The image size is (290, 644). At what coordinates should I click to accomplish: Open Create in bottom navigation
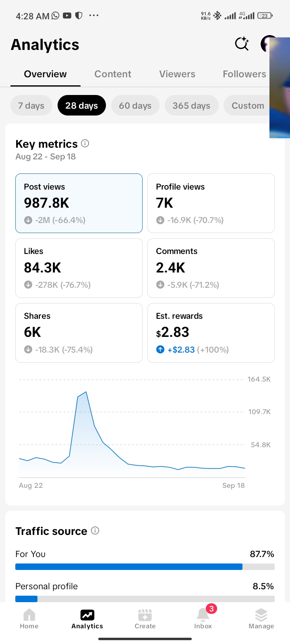pyautogui.click(x=145, y=619)
